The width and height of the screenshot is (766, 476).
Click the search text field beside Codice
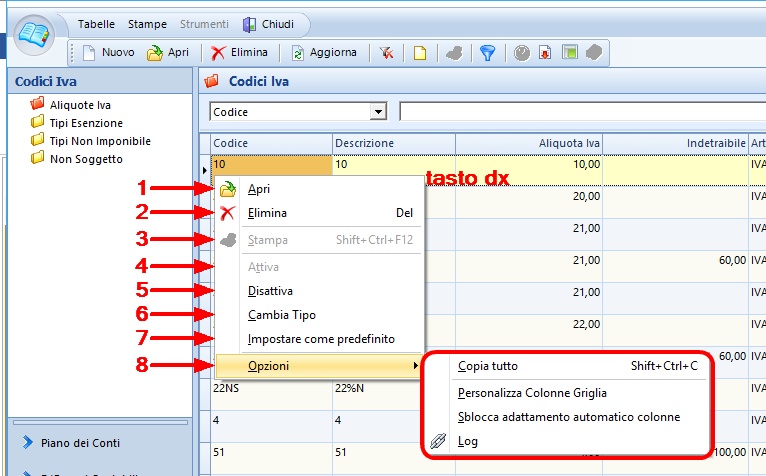coord(580,112)
